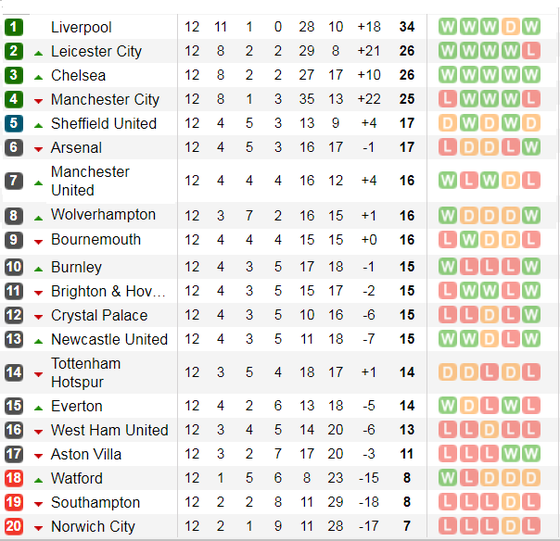
Task: Click Arsenal's green W form badge
Action: tap(531, 147)
